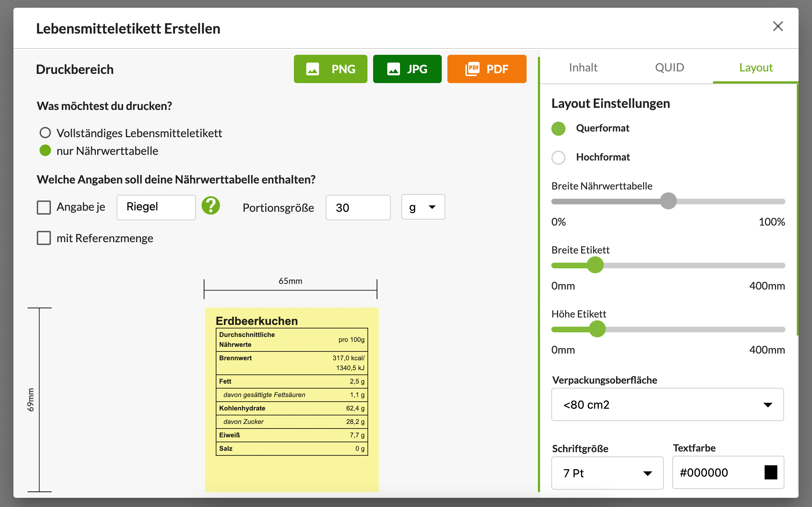This screenshot has height=507, width=812.
Task: Click the black Textfarbe color swatch
Action: click(771, 472)
